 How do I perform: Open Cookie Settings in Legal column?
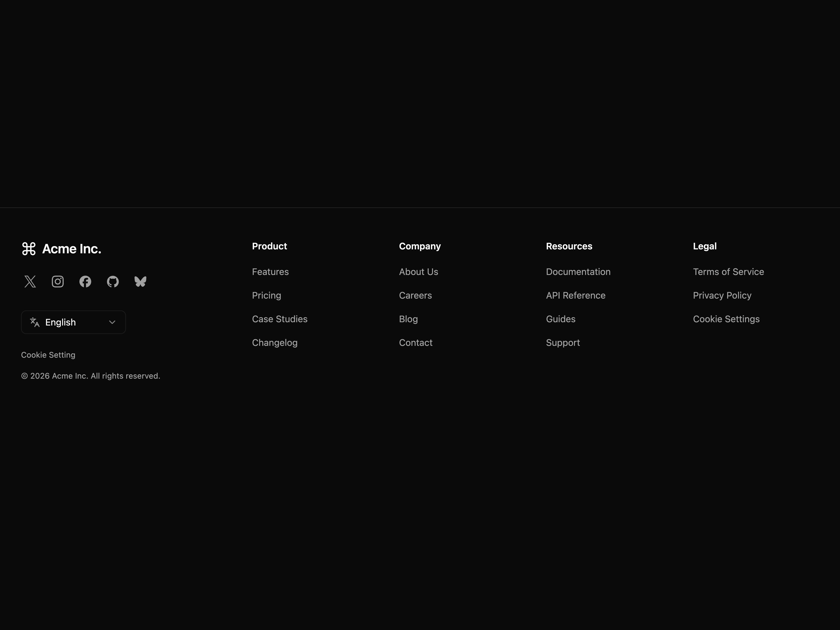726,319
